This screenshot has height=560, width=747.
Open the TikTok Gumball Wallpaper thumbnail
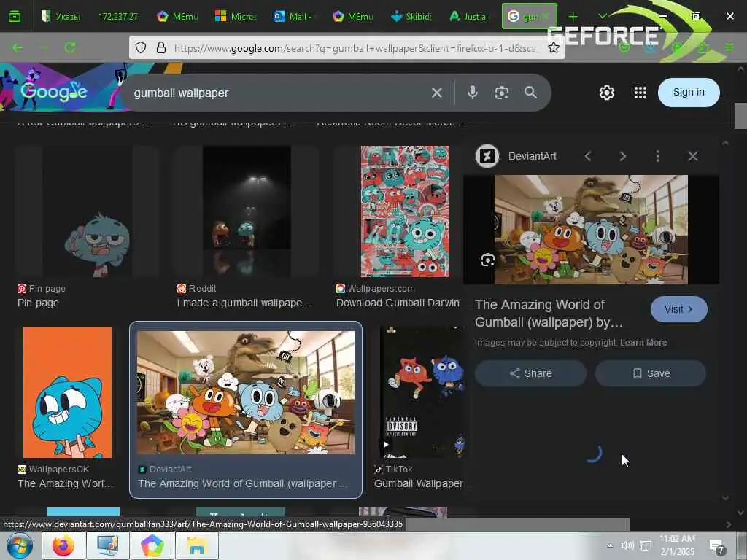(x=421, y=392)
